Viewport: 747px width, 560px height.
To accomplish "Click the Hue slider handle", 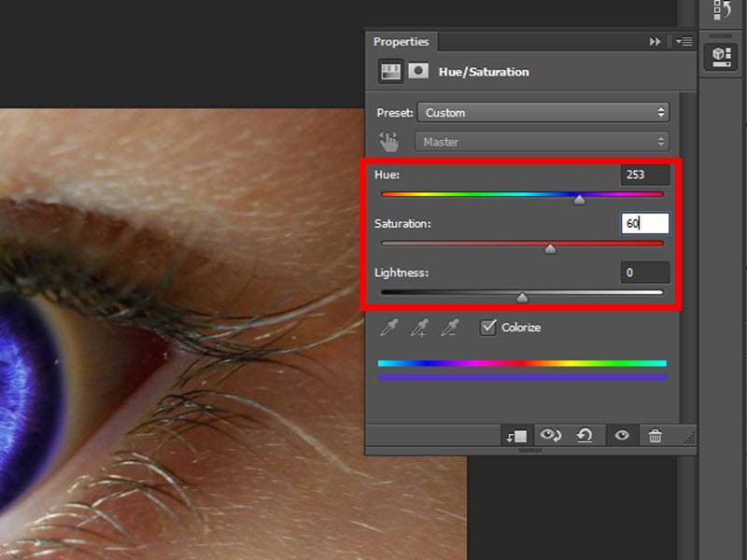I will pyautogui.click(x=580, y=199).
